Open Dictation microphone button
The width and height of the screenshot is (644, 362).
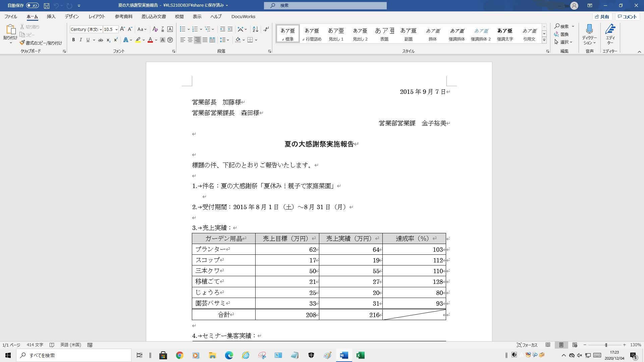[x=589, y=34]
